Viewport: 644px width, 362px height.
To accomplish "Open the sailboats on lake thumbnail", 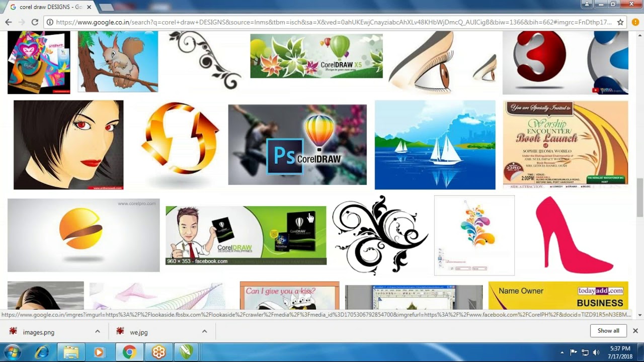I will pyautogui.click(x=435, y=145).
